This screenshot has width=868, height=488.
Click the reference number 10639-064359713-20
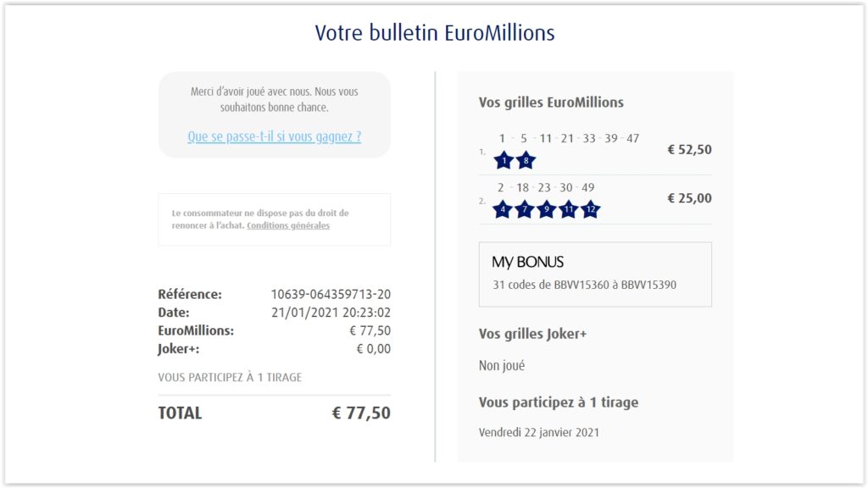(331, 295)
